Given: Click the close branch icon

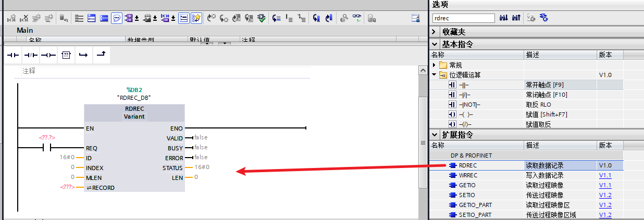Looking at the screenshot, I should (x=101, y=55).
